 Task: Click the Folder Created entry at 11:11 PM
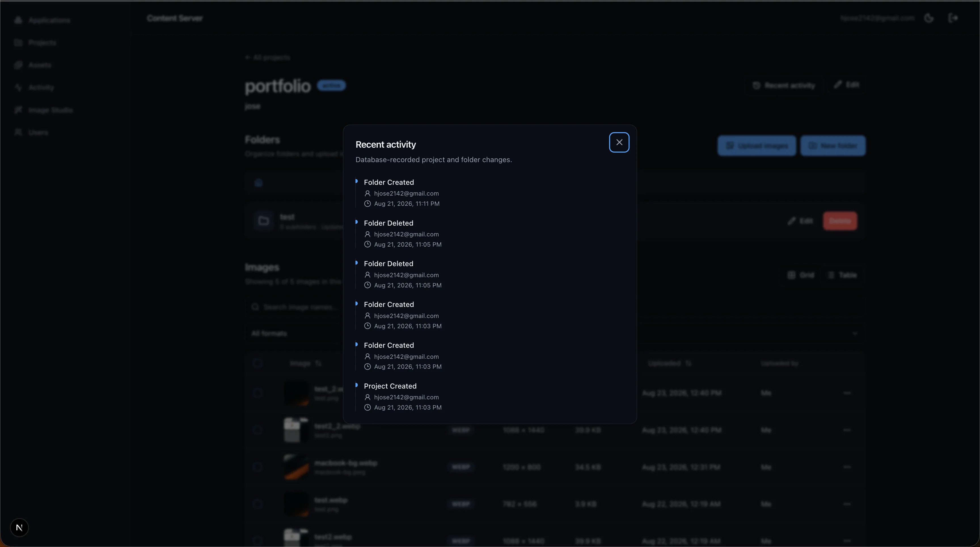(x=389, y=182)
